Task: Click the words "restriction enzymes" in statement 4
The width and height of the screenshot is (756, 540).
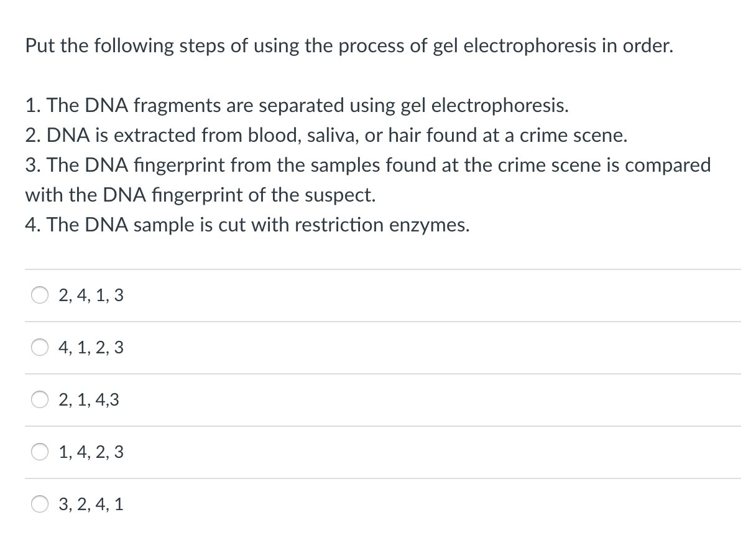Action: [x=382, y=225]
